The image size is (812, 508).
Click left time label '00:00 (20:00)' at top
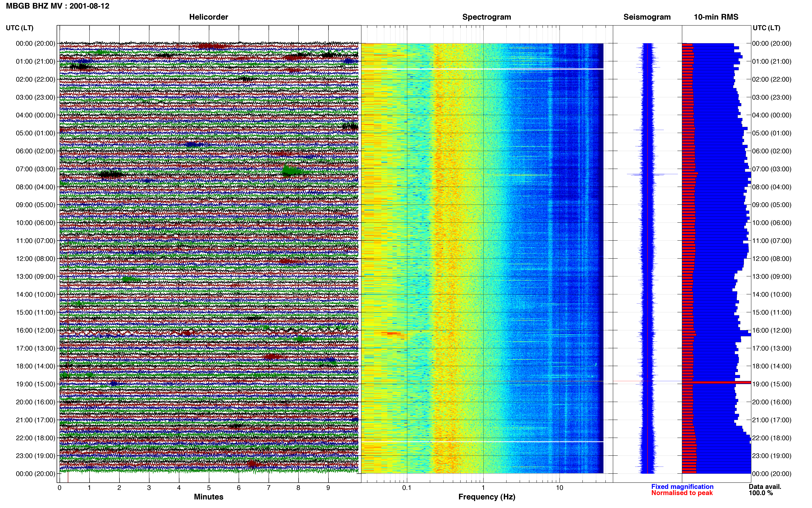(x=36, y=43)
